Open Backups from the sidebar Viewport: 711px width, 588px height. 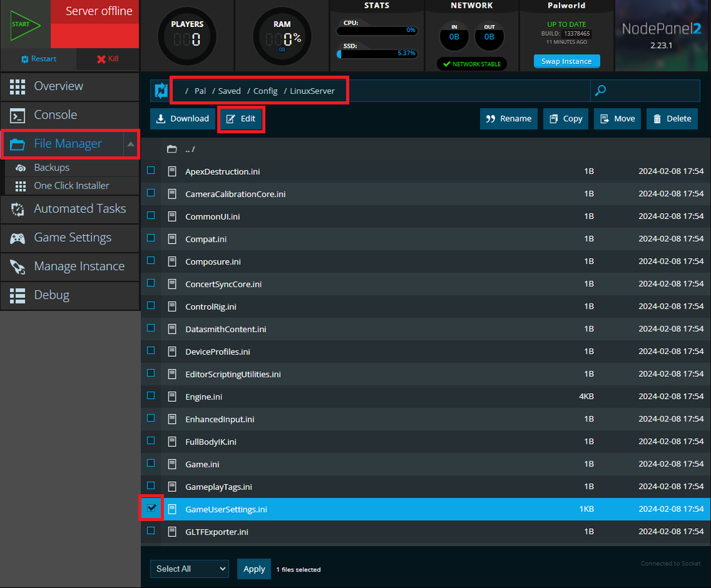coord(51,168)
